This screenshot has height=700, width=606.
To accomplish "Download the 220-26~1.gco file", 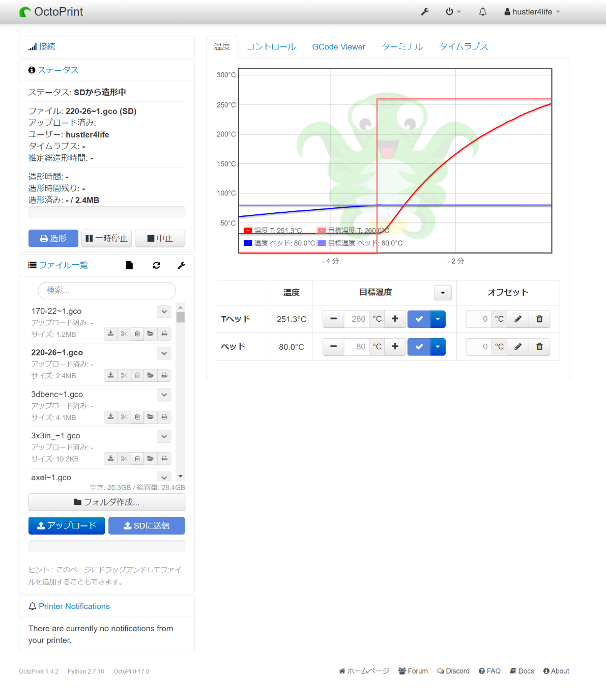I will [x=110, y=376].
